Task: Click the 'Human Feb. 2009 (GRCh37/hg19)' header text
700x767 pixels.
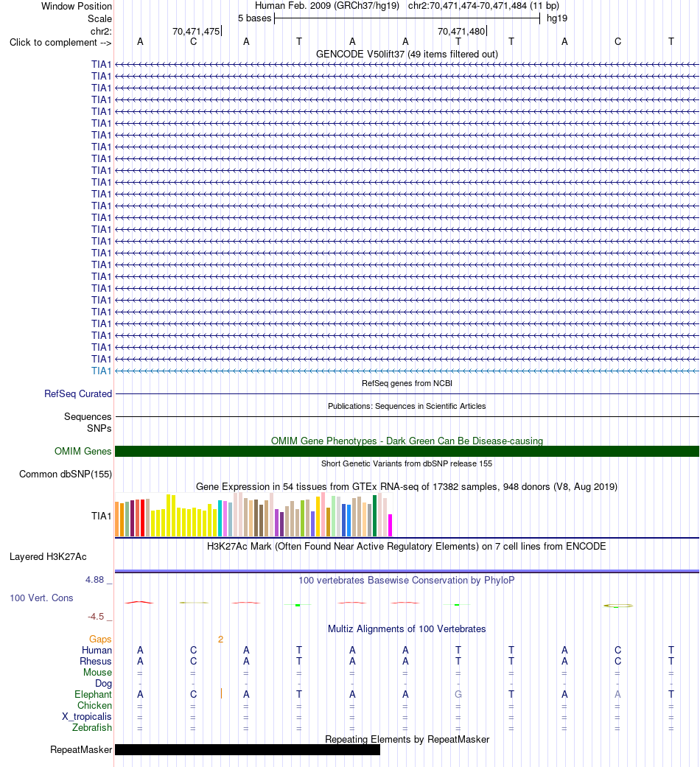Action: point(326,6)
